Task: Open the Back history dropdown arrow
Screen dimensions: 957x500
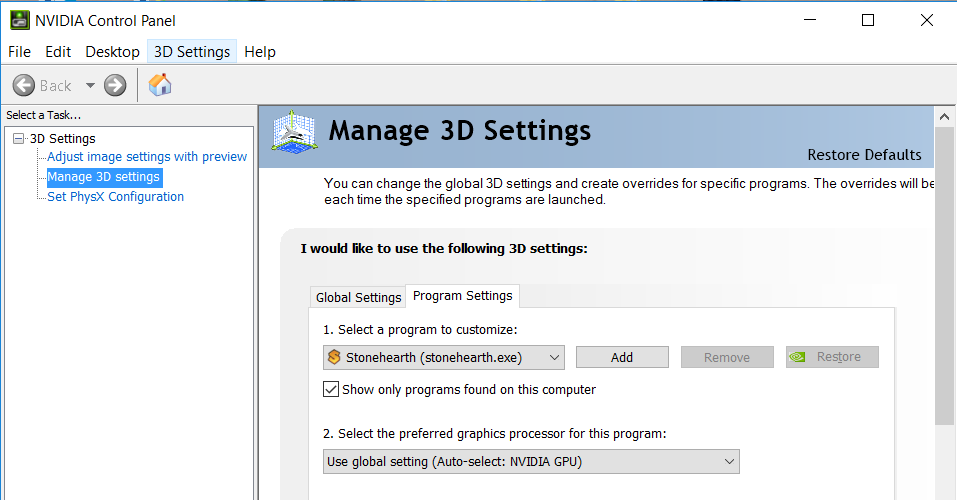Action: (x=90, y=85)
